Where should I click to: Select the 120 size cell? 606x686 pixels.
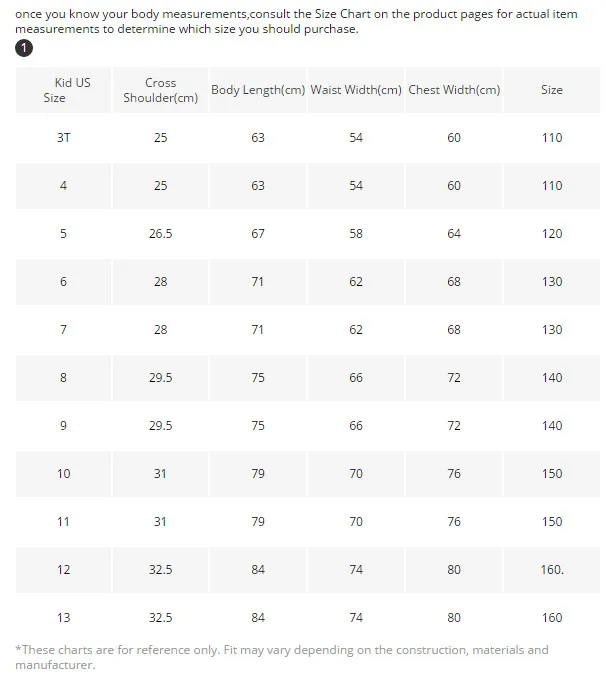(x=552, y=234)
